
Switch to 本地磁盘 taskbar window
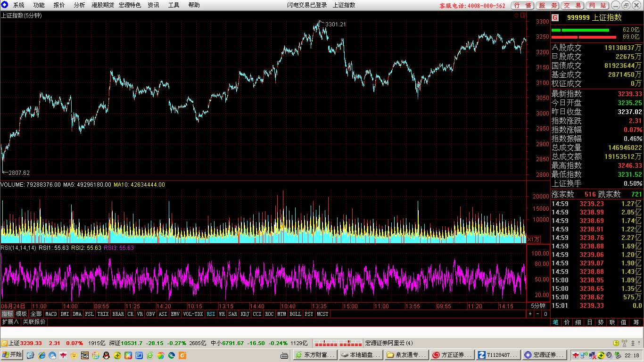361,355
